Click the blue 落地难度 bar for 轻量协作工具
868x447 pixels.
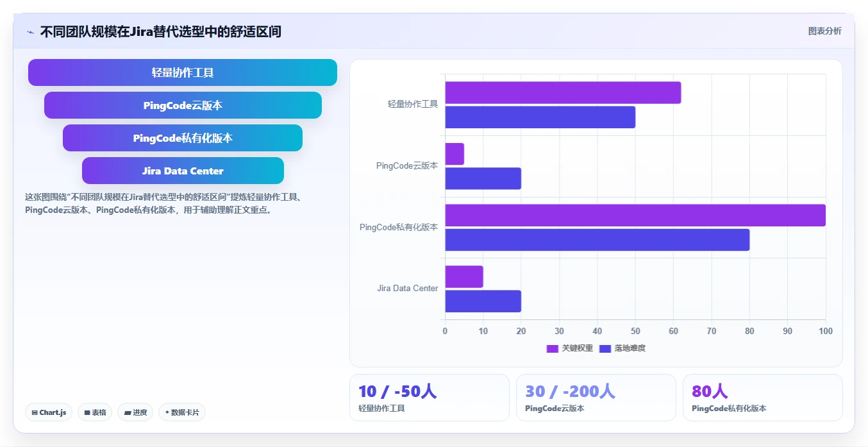click(x=540, y=117)
